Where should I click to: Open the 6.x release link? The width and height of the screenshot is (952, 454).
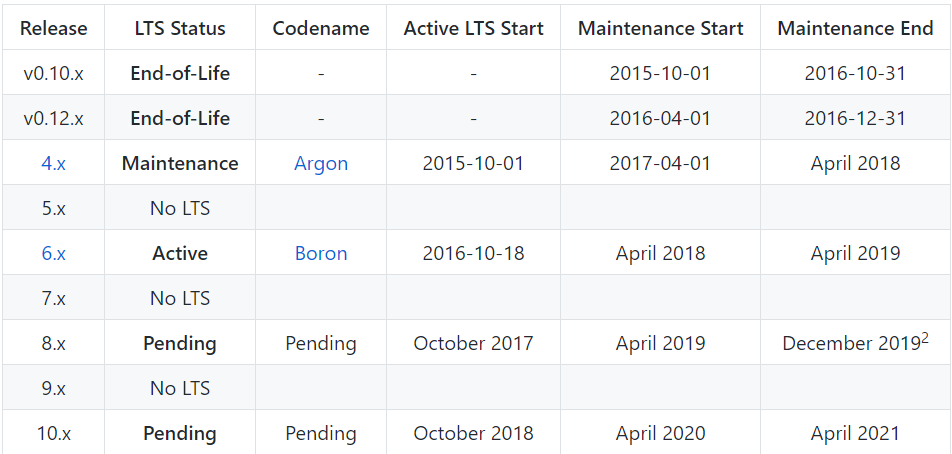coord(53,253)
